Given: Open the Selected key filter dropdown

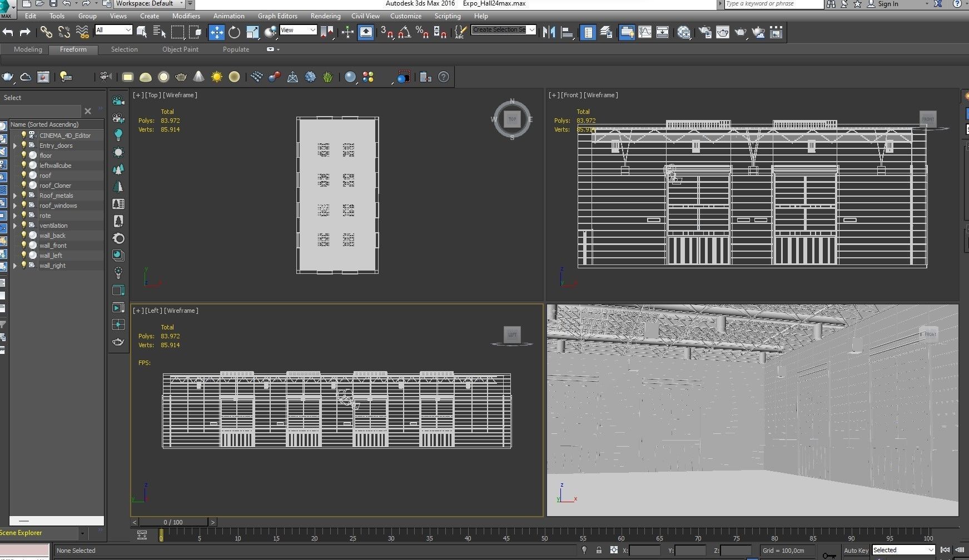Looking at the screenshot, I should [903, 550].
